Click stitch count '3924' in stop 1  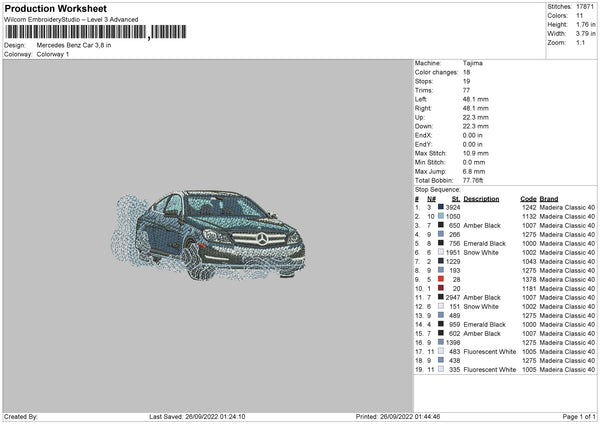(x=453, y=207)
